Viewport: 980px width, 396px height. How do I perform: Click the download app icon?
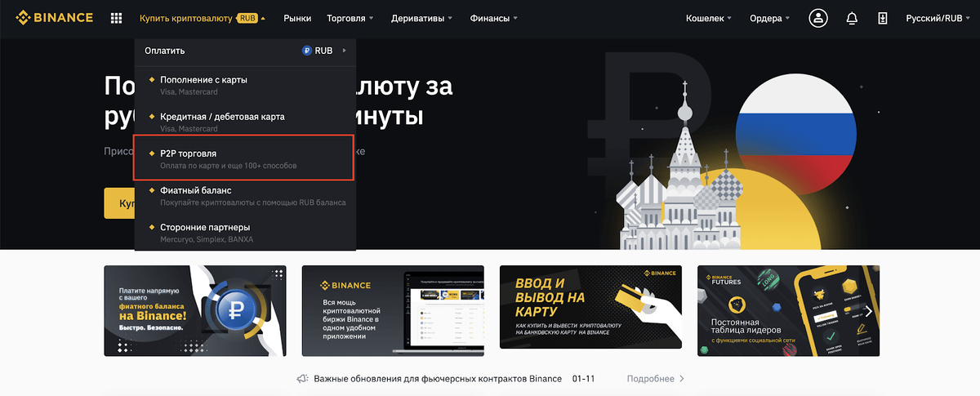(x=882, y=18)
